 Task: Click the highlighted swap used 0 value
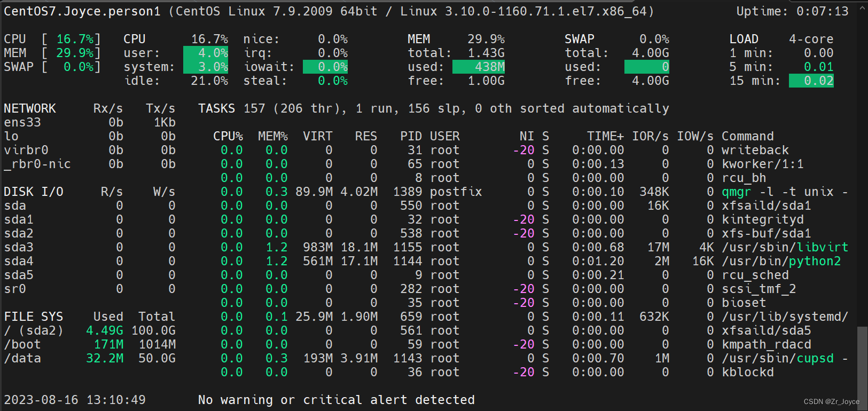pos(647,67)
